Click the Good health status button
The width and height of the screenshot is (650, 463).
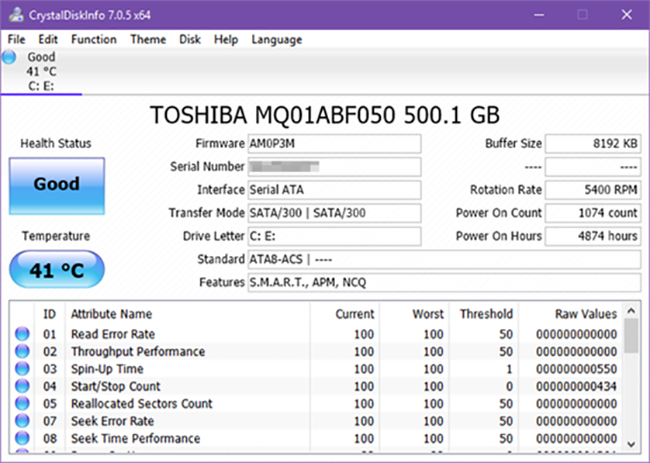56,185
